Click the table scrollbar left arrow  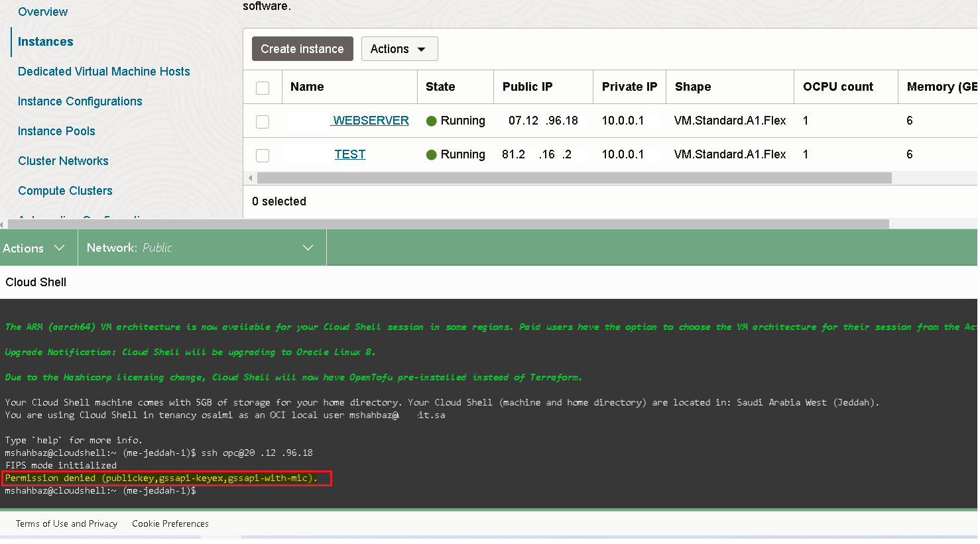point(250,178)
